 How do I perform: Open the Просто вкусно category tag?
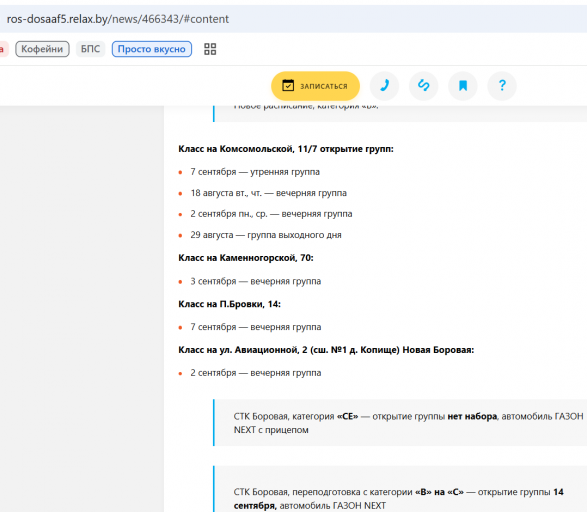point(152,49)
